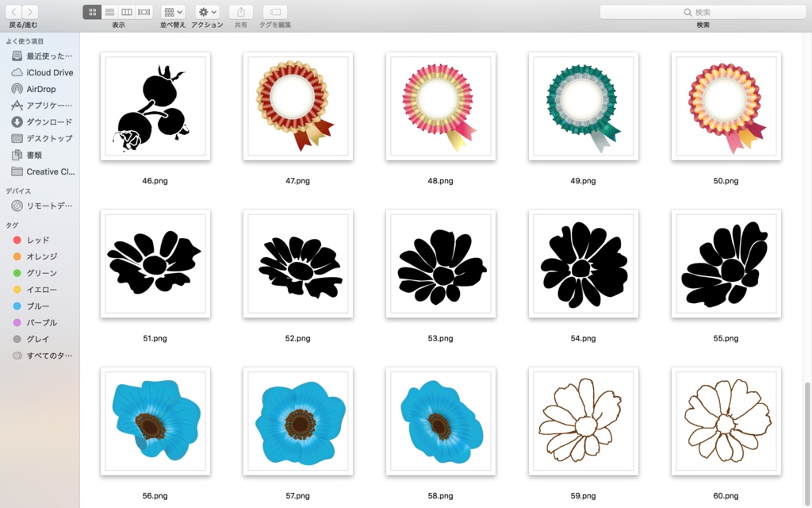This screenshot has height=508, width=812.
Task: Click the 共有 share button
Action: (x=241, y=12)
